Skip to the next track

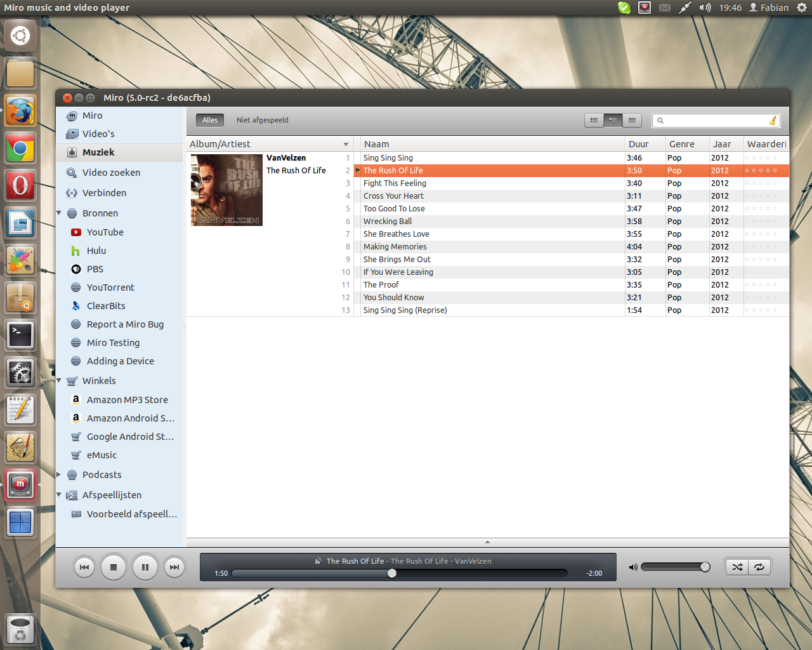174,567
